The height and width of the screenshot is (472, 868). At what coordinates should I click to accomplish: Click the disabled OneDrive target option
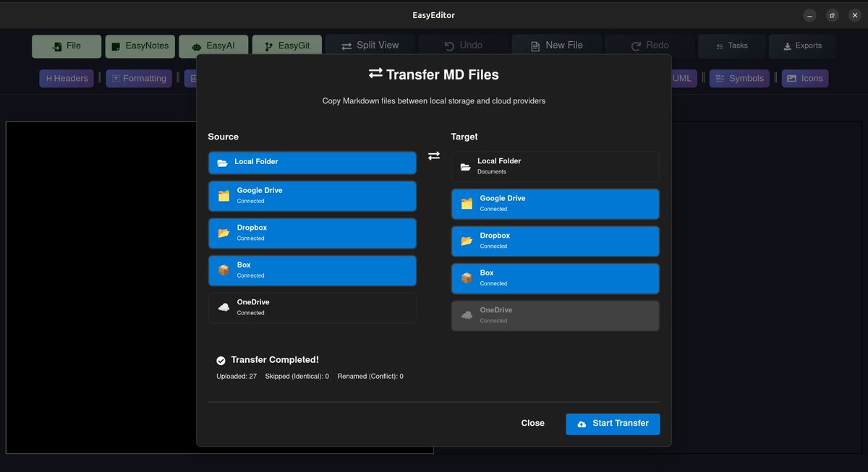tap(556, 315)
